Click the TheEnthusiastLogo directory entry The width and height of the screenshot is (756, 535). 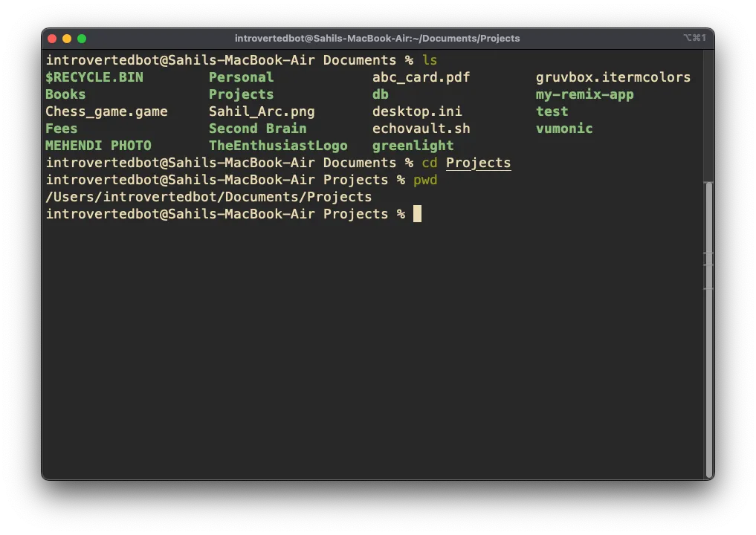click(x=278, y=146)
